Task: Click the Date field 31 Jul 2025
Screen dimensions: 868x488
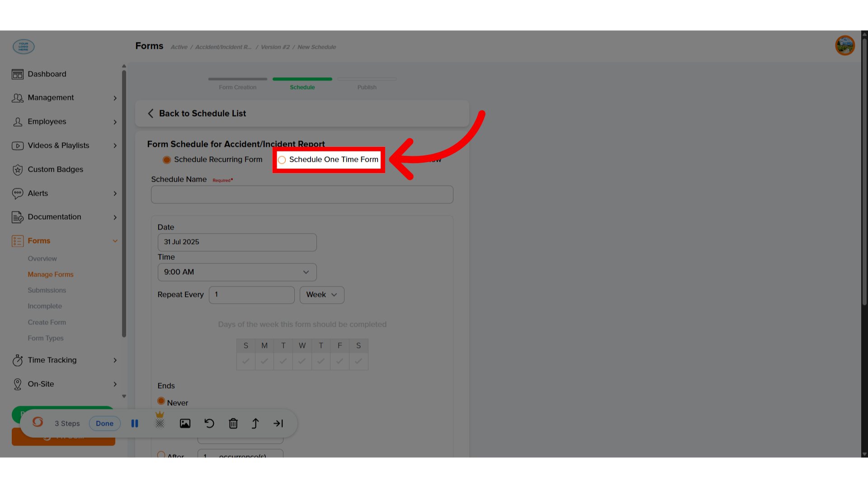Action: [x=237, y=242]
